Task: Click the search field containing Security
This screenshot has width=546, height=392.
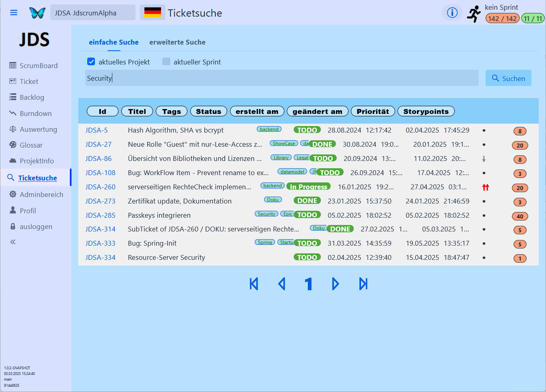Action: tap(282, 78)
